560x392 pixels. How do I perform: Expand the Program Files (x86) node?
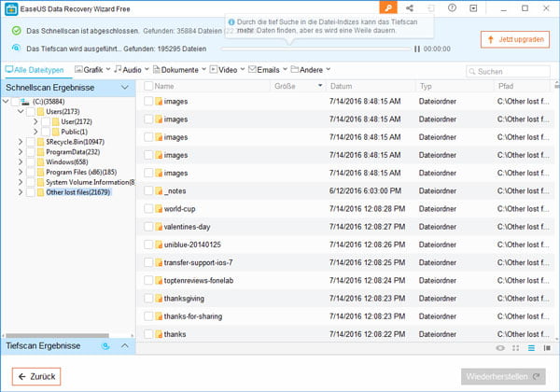coord(21,172)
